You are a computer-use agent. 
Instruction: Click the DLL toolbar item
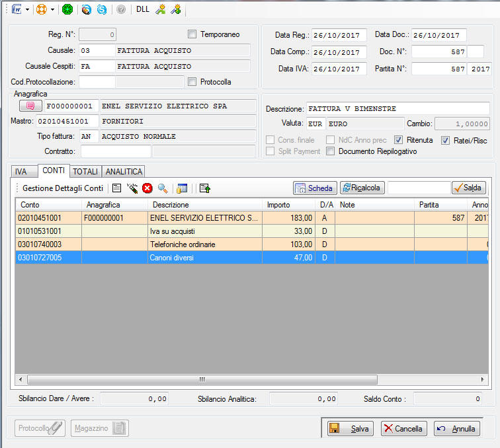pyautogui.click(x=143, y=9)
